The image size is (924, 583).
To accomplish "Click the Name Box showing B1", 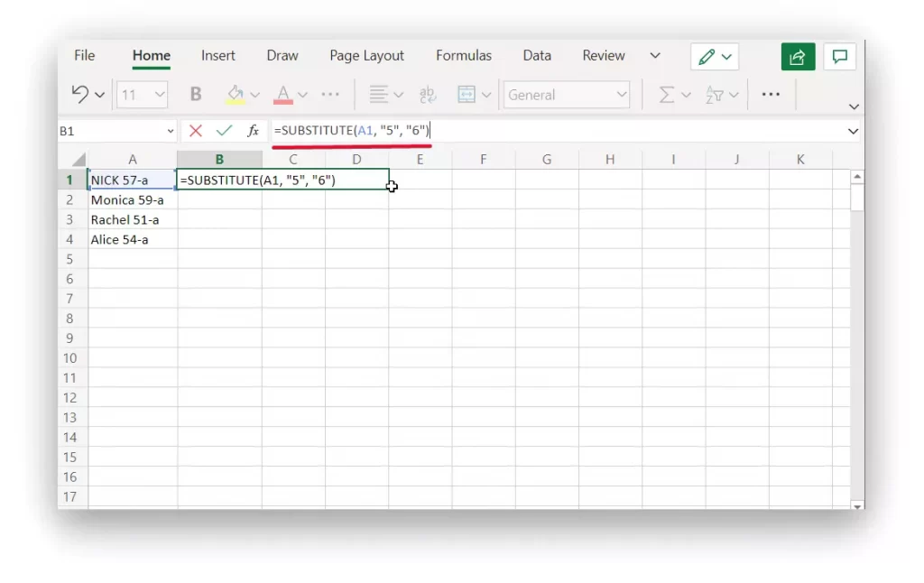I will pos(110,131).
